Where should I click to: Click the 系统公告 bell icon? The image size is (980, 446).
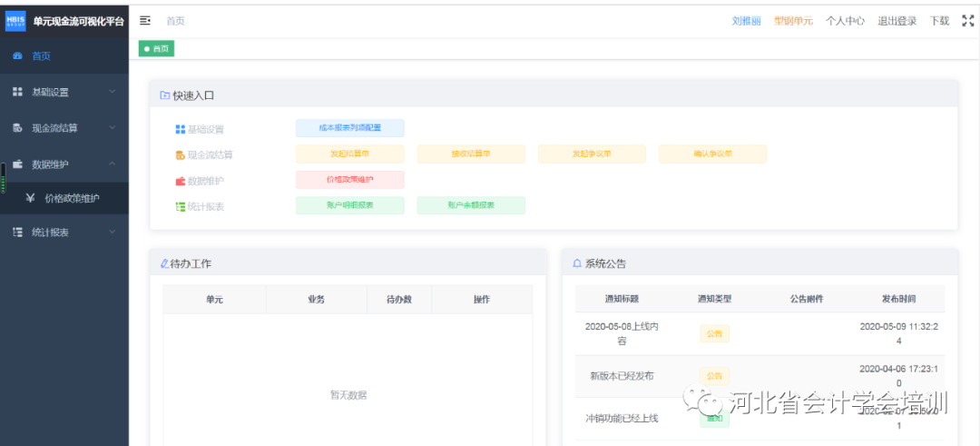coord(577,264)
